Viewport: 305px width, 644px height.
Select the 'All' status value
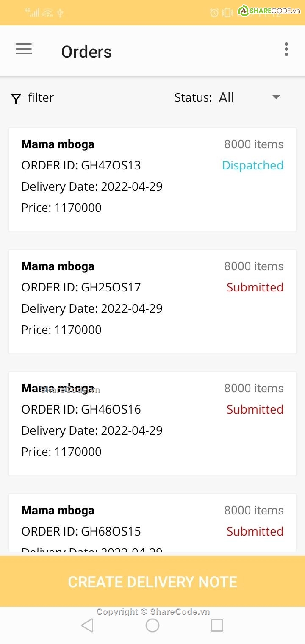click(226, 97)
